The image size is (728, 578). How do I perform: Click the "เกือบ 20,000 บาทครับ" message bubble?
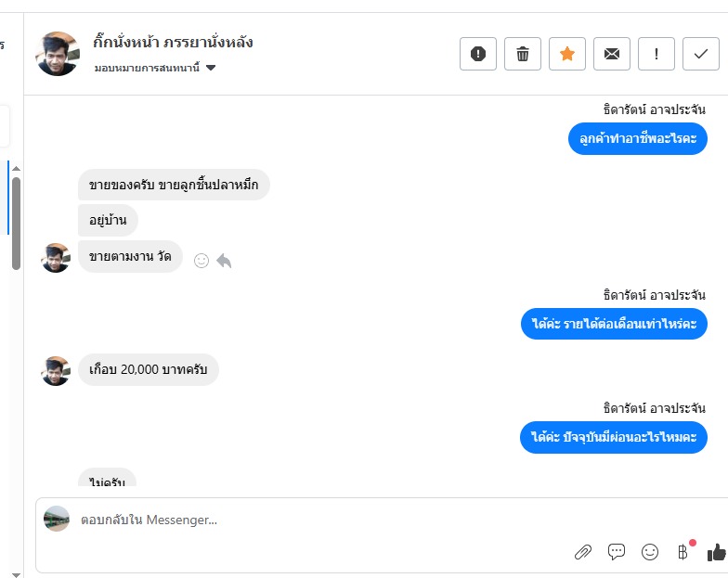click(148, 369)
